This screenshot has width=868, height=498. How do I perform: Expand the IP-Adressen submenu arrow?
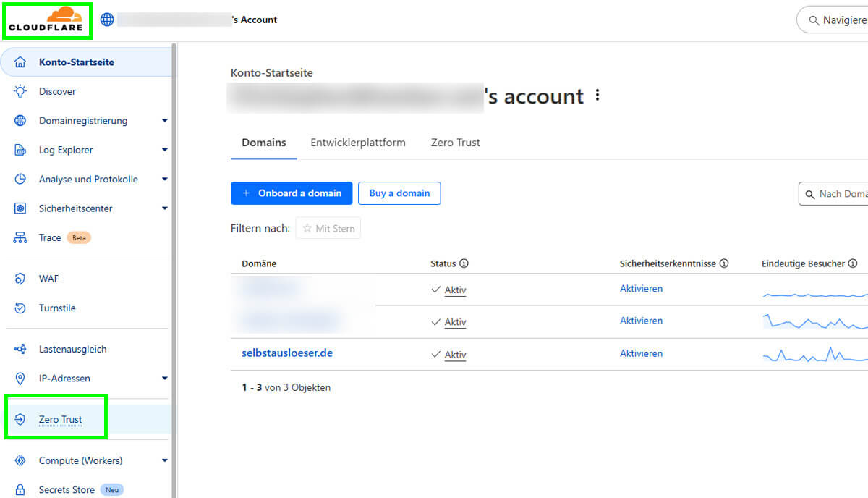(164, 378)
